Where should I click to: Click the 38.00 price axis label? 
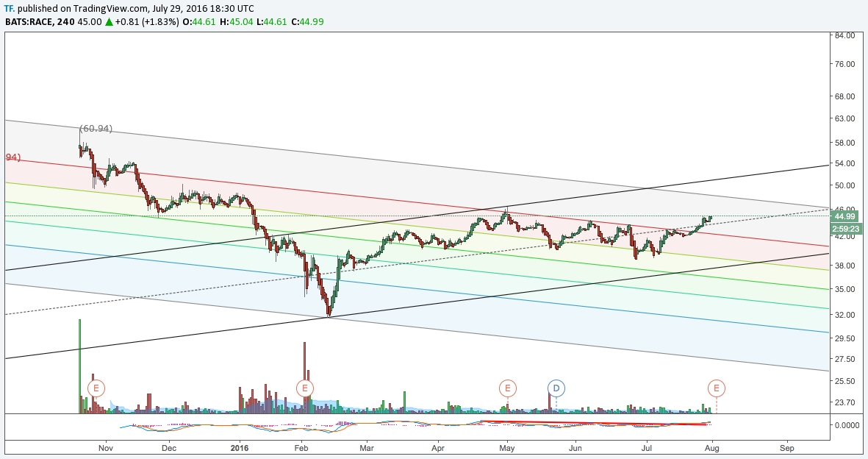pyautogui.click(x=844, y=266)
